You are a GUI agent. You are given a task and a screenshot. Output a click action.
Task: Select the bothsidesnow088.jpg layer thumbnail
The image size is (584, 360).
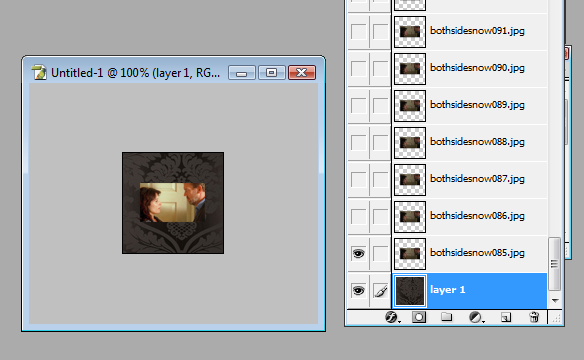click(x=410, y=143)
